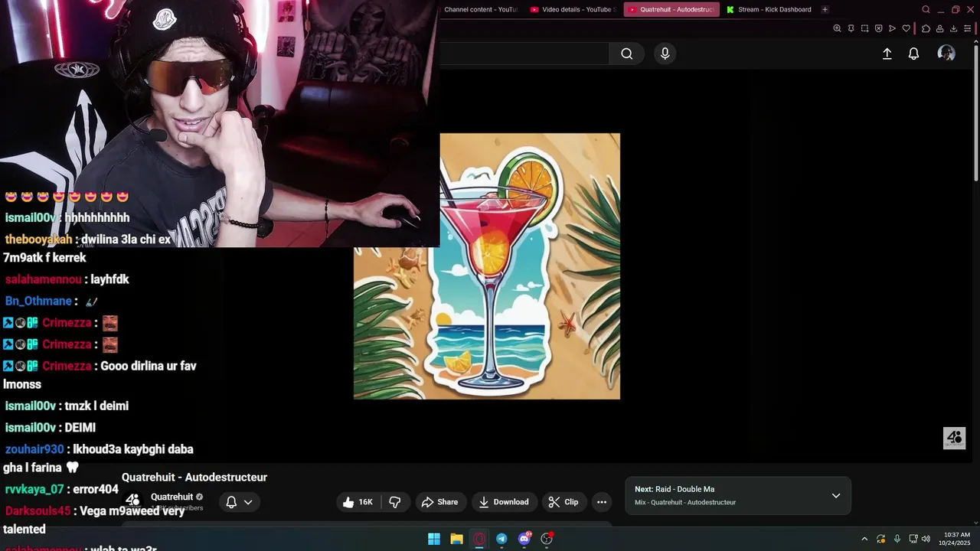The height and width of the screenshot is (551, 980).
Task: Click the pin icon in address bar
Action: [851, 28]
